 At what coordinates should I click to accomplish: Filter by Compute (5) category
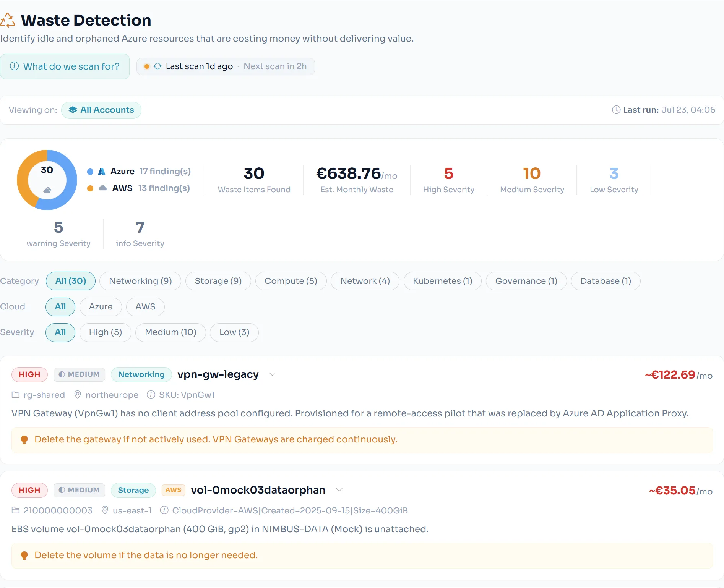[291, 281]
